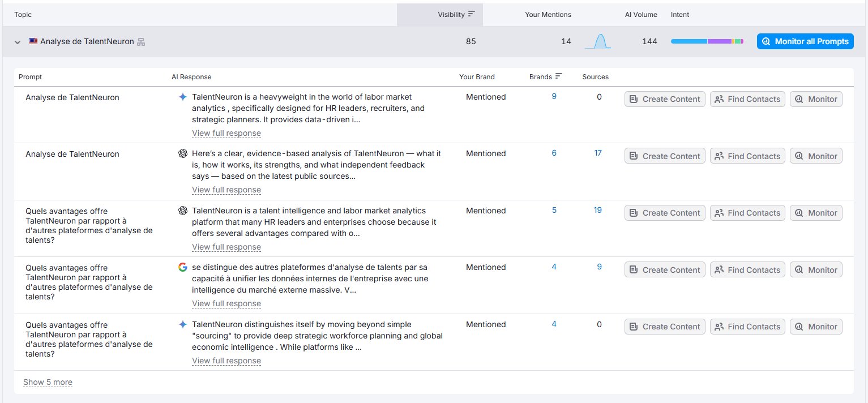The width and height of the screenshot is (868, 403).
Task: Click the Topic column header
Action: point(23,15)
